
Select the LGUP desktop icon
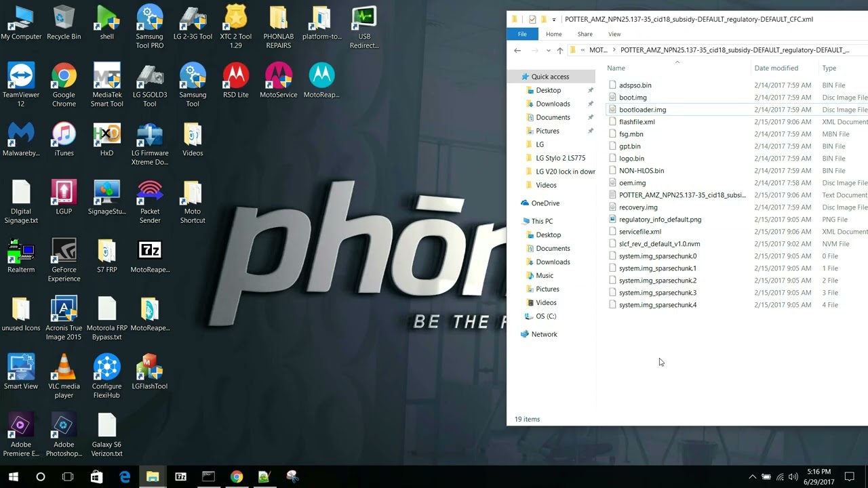click(x=64, y=197)
